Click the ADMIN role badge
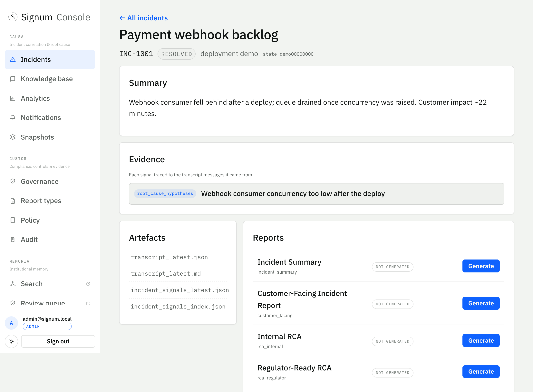533x392 pixels. point(47,327)
